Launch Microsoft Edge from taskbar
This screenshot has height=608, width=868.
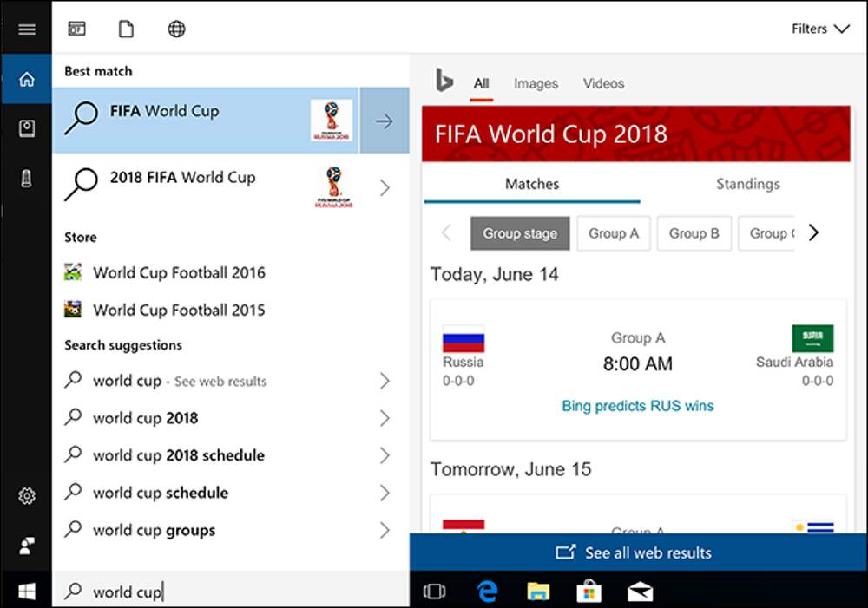coord(488,592)
